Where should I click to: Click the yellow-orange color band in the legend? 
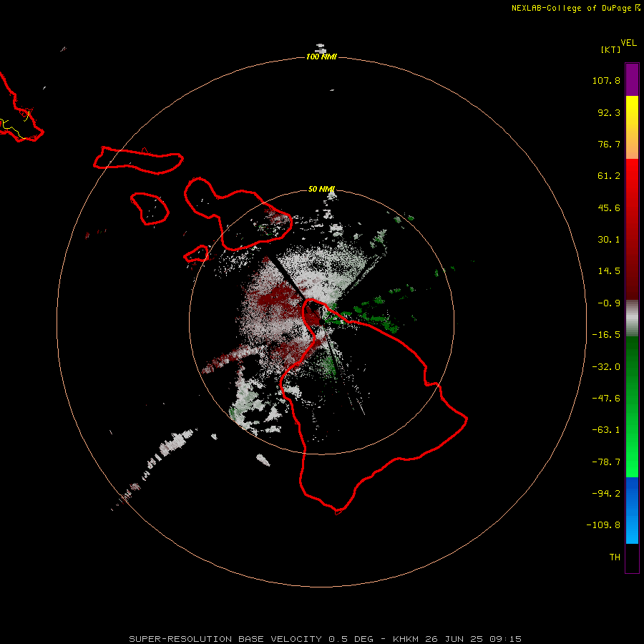click(632, 127)
